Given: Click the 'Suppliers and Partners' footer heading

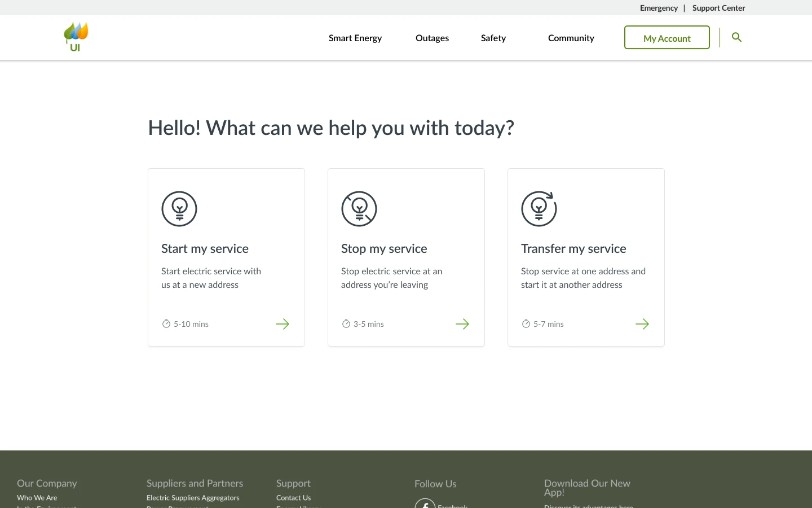Looking at the screenshot, I should [x=195, y=483].
